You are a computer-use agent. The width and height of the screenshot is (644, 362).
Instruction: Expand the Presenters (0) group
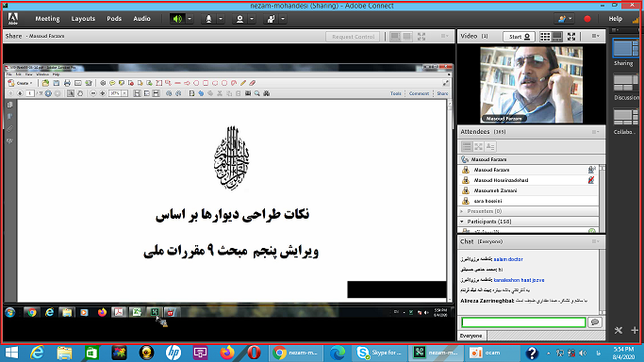462,211
